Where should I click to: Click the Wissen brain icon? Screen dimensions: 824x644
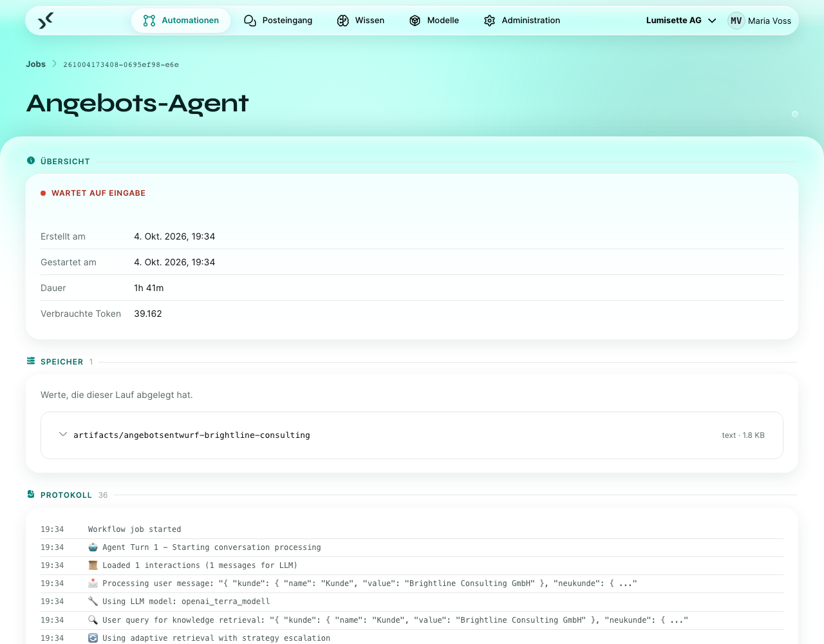[x=343, y=21]
